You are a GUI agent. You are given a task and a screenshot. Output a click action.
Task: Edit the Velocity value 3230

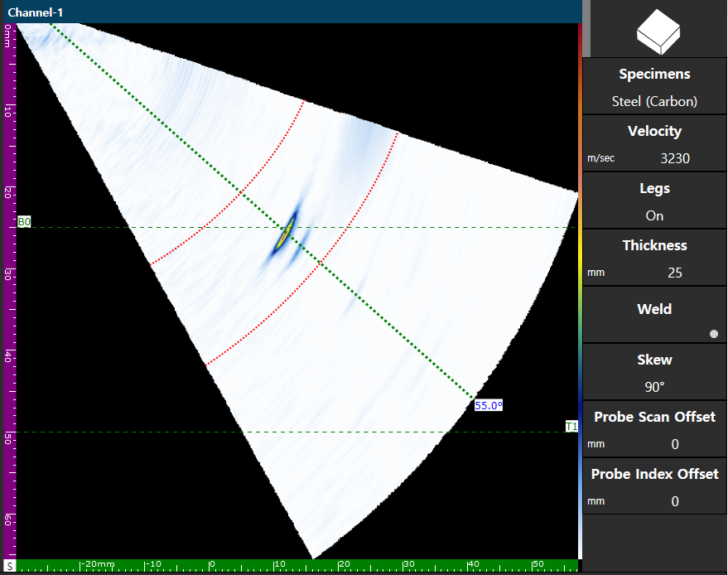pyautogui.click(x=675, y=158)
